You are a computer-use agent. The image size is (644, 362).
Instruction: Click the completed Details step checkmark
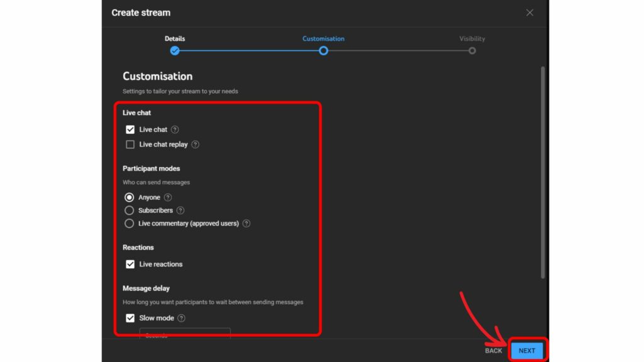coord(175,51)
